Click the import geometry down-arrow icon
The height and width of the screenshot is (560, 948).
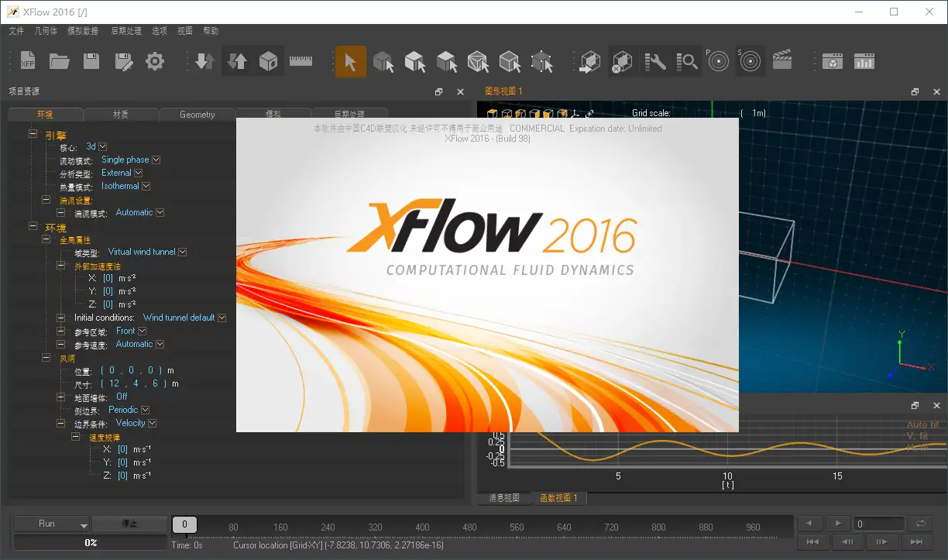[x=205, y=61]
